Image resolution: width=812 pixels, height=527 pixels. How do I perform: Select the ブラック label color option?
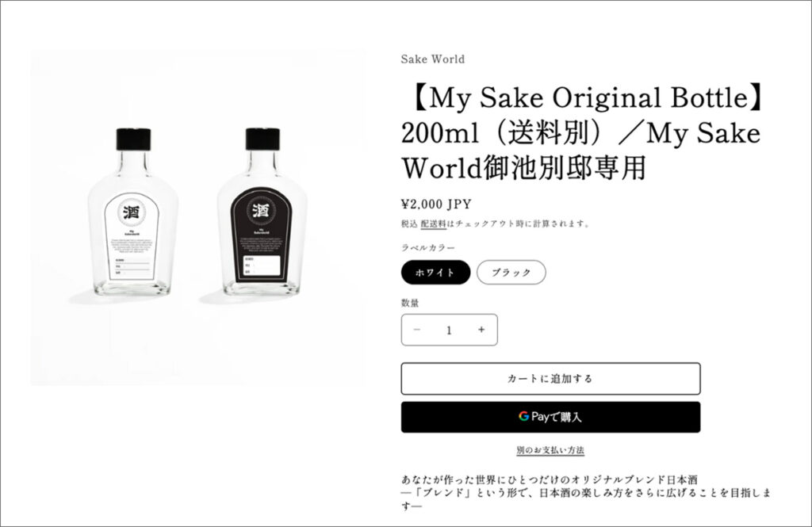click(x=511, y=273)
